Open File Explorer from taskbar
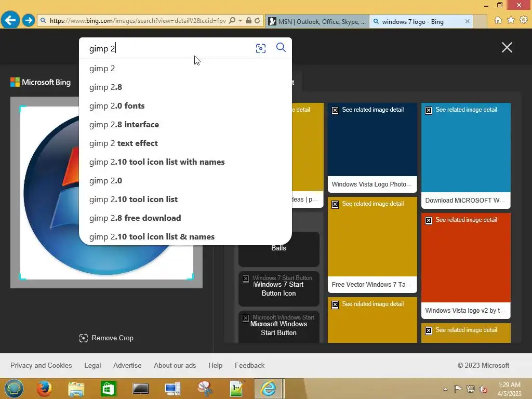This screenshot has width=532, height=399. [x=76, y=389]
